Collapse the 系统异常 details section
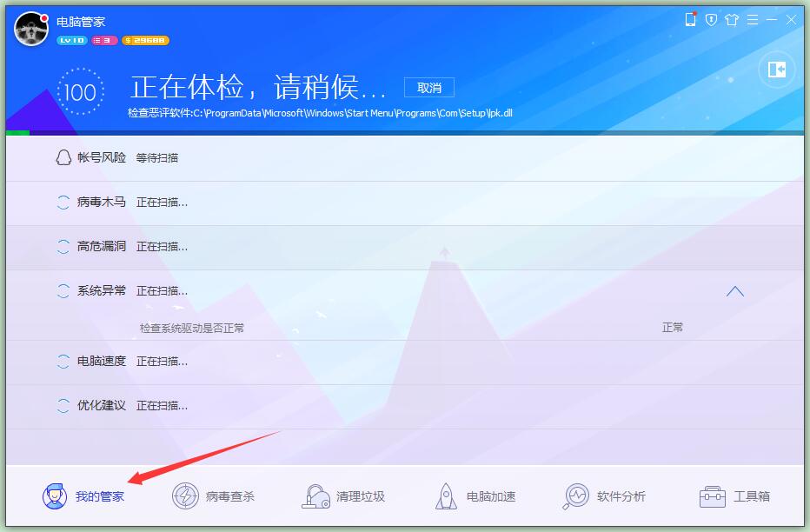This screenshot has height=532, width=810. click(x=735, y=290)
